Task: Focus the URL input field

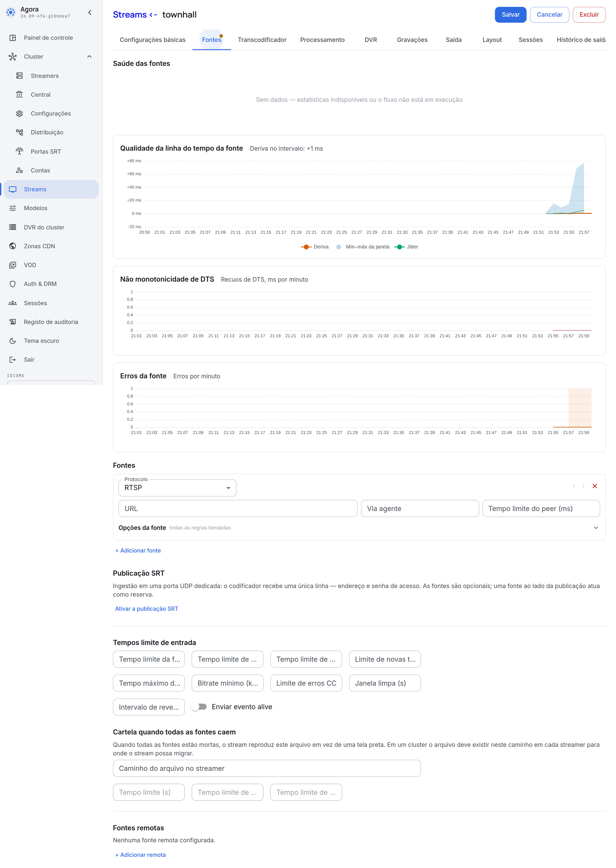Action: pyautogui.click(x=238, y=508)
